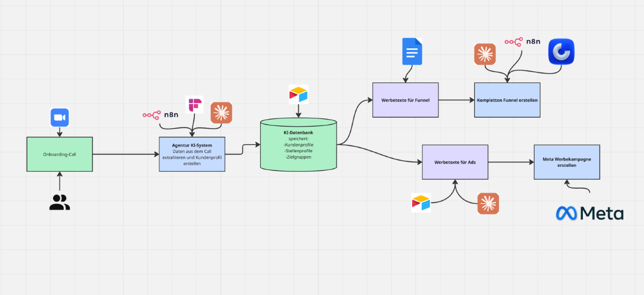
Task: Select the n8n logo above Kompletten Funnel erstellen
Action: click(523, 41)
